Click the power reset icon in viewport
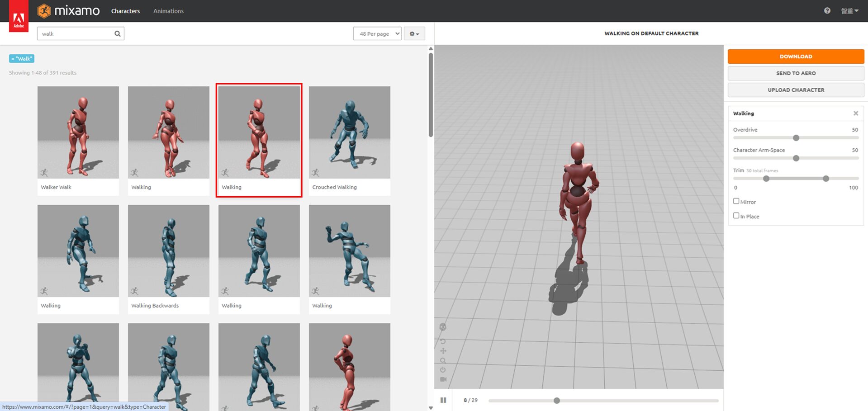868x411 pixels. 443,370
